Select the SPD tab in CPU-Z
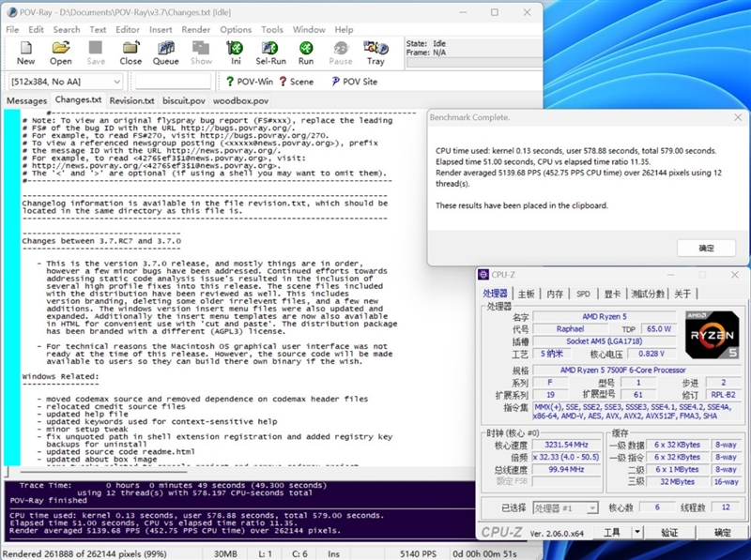The height and width of the screenshot is (560, 751). pyautogui.click(x=583, y=294)
